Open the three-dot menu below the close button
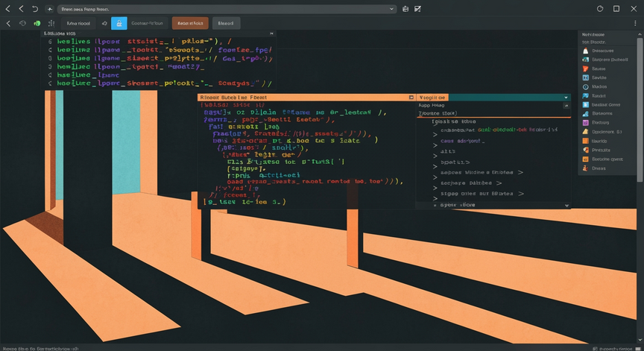Viewport: 644px width, 351px height. (x=635, y=23)
